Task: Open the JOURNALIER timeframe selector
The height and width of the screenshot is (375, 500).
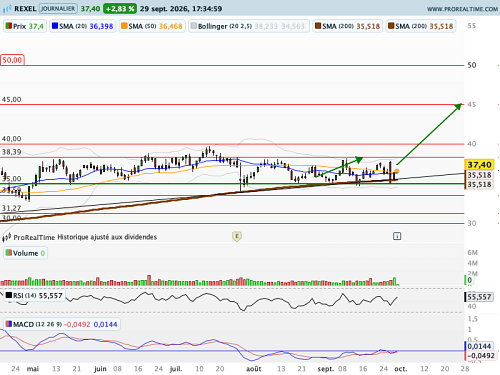Action: 58,9
